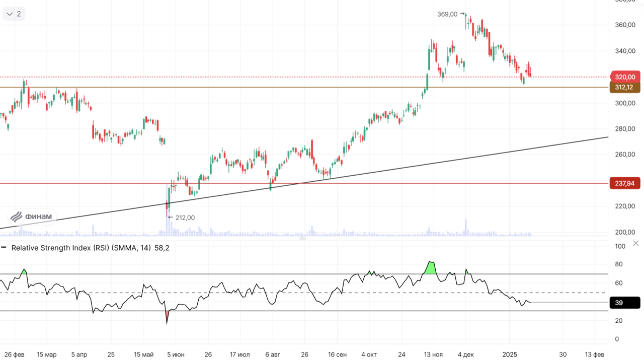The image size is (644, 360).
Task: Click the Finam logo watermark
Action: 32,217
